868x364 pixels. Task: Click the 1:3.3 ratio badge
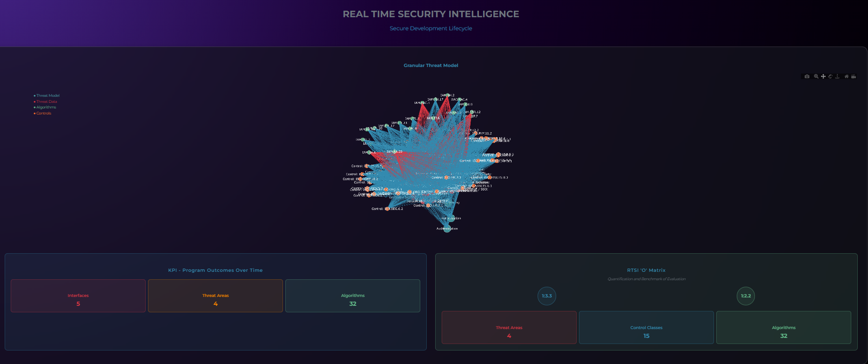547,296
